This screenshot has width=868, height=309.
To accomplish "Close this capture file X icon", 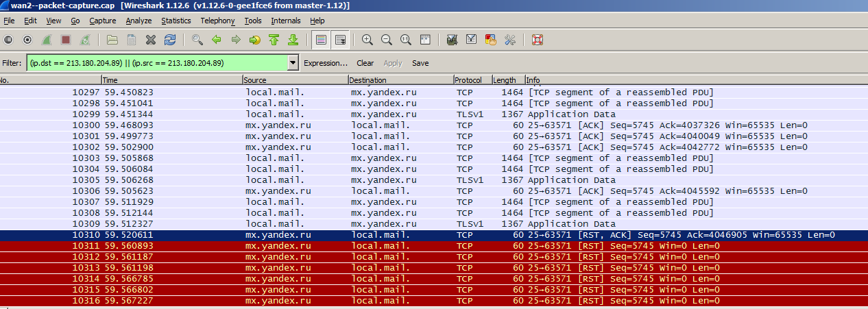I will (x=151, y=40).
